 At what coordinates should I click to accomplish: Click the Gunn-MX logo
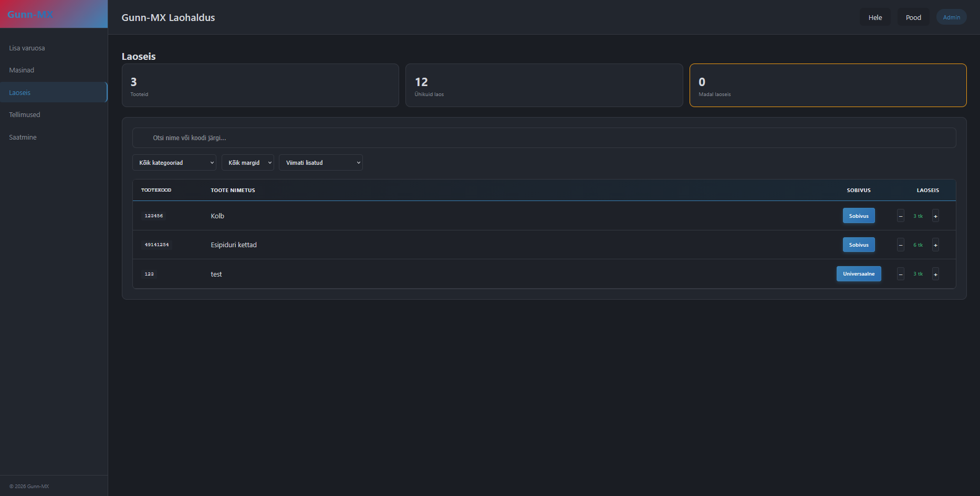tap(30, 14)
